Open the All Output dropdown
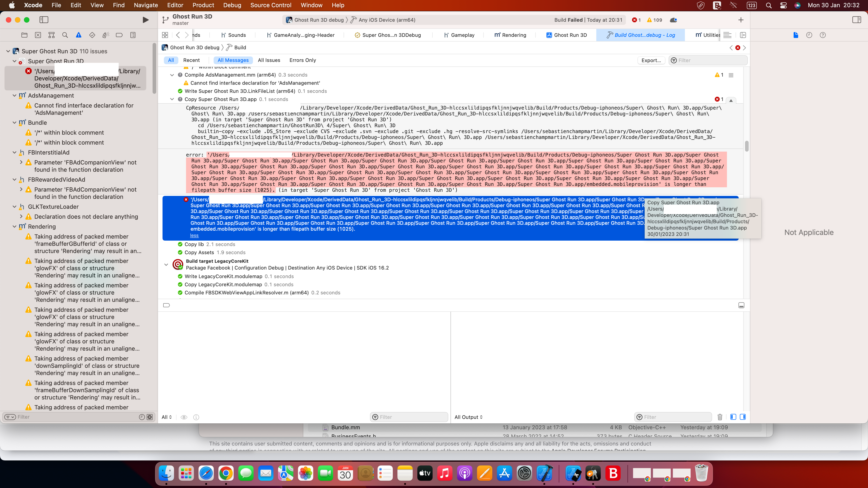Screen dimensions: 868x488 468,417
